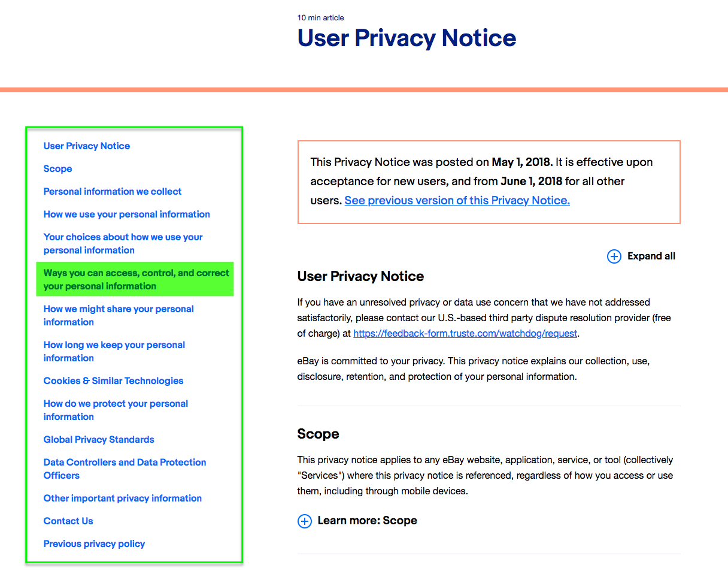Open the See previous version of this Privacy Notice link

click(x=457, y=201)
